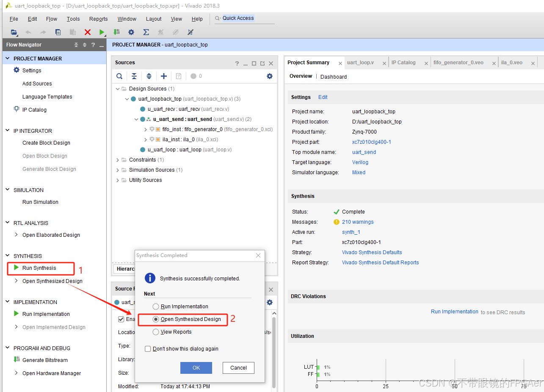Image resolution: width=544 pixels, height=392 pixels.
Task: Click the 210 warnings link
Action: 358,222
